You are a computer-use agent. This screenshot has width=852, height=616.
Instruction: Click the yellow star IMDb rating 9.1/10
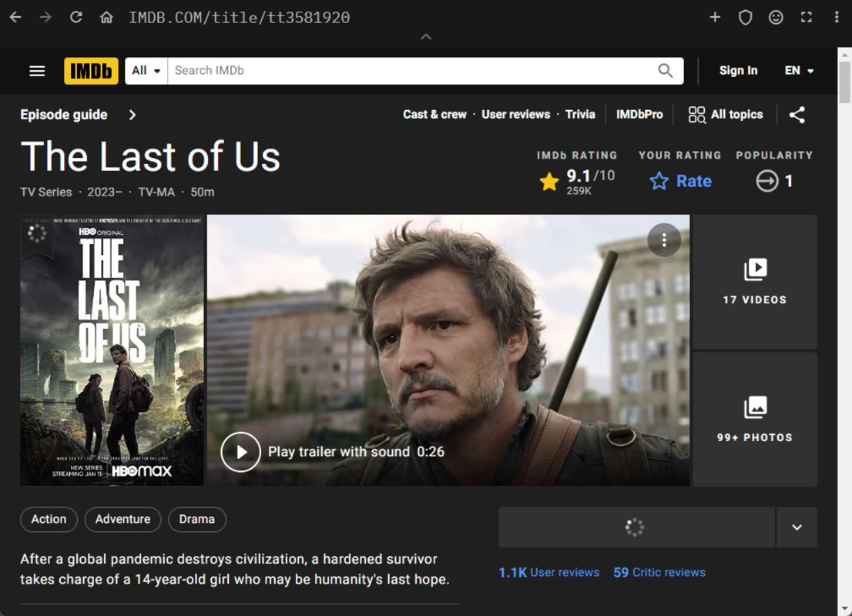click(577, 181)
